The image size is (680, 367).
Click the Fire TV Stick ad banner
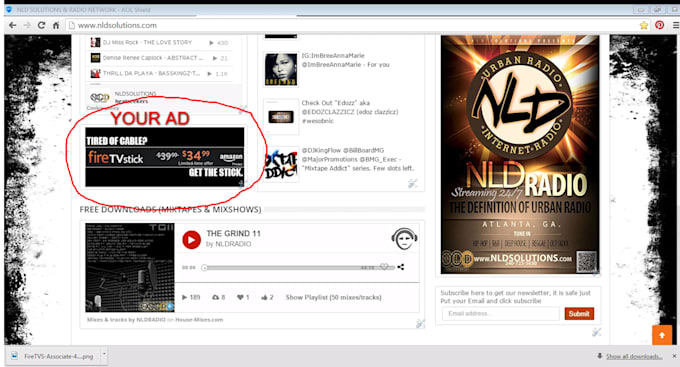point(164,157)
